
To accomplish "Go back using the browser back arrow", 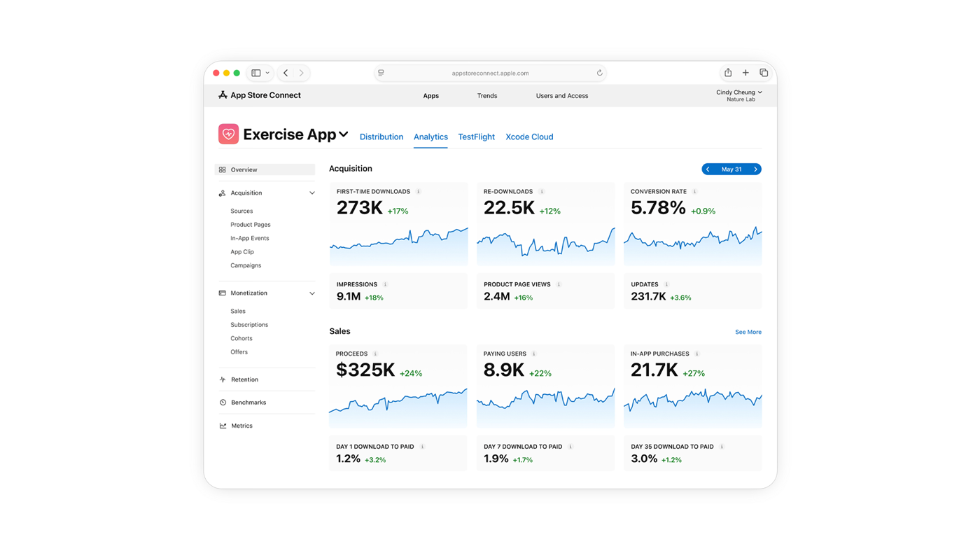I will 286,73.
